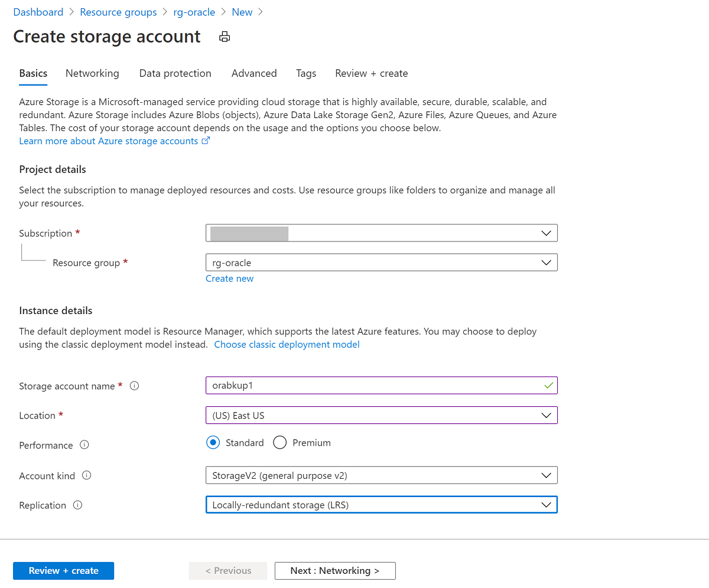
Task: Select the Premium performance option
Action: tap(280, 443)
